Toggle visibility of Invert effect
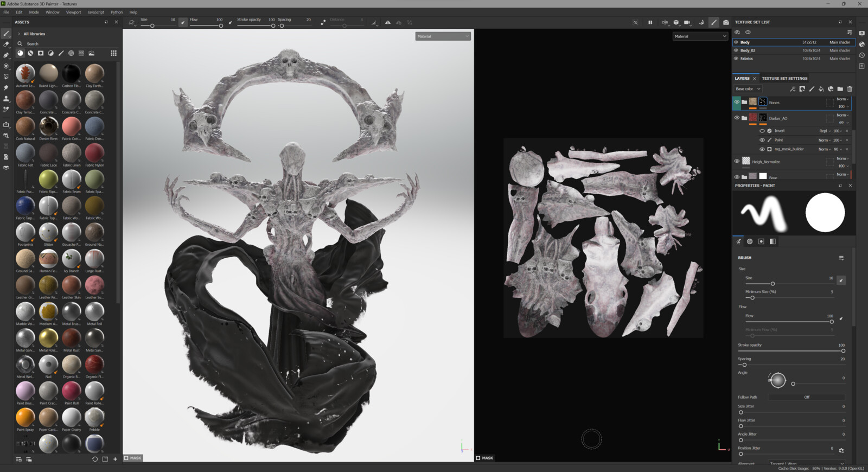The width and height of the screenshot is (868, 472). point(762,131)
